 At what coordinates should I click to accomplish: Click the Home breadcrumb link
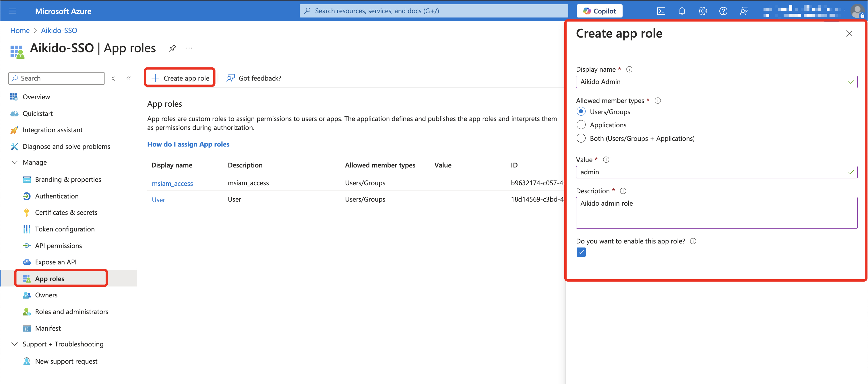20,30
